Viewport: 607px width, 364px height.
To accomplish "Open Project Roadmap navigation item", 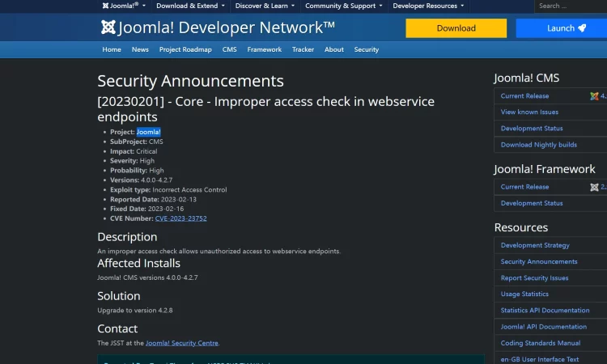I will (x=185, y=49).
